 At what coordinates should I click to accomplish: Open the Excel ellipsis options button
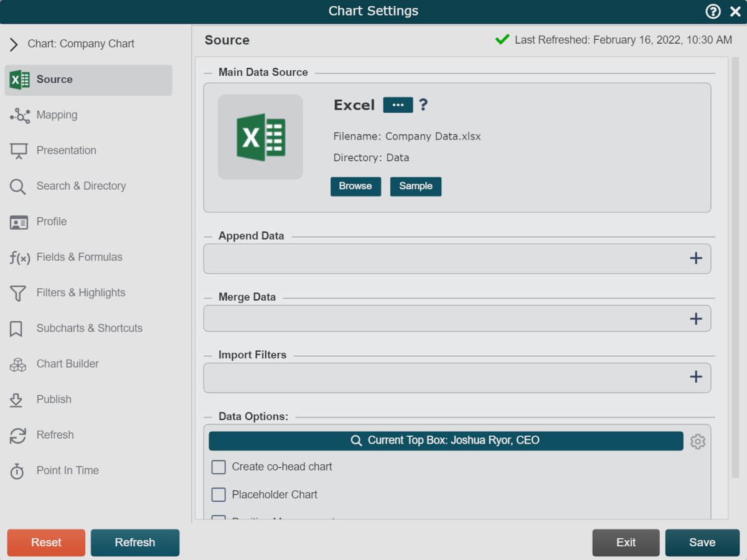point(398,105)
